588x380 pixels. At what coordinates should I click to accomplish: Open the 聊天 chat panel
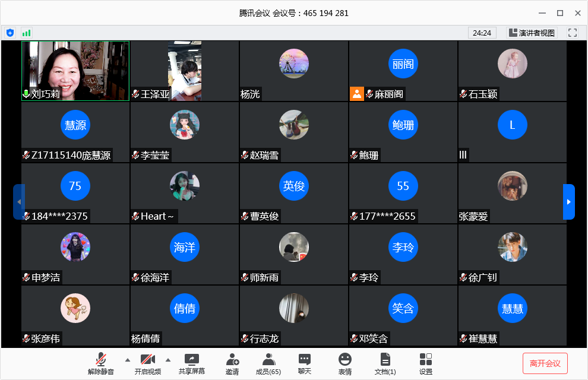coord(305,363)
